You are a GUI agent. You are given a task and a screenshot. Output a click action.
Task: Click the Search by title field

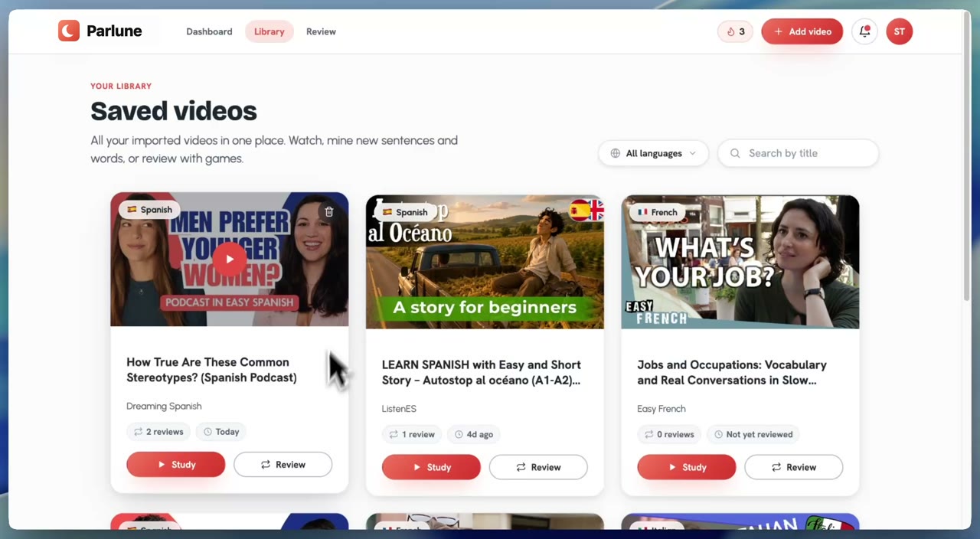(798, 153)
